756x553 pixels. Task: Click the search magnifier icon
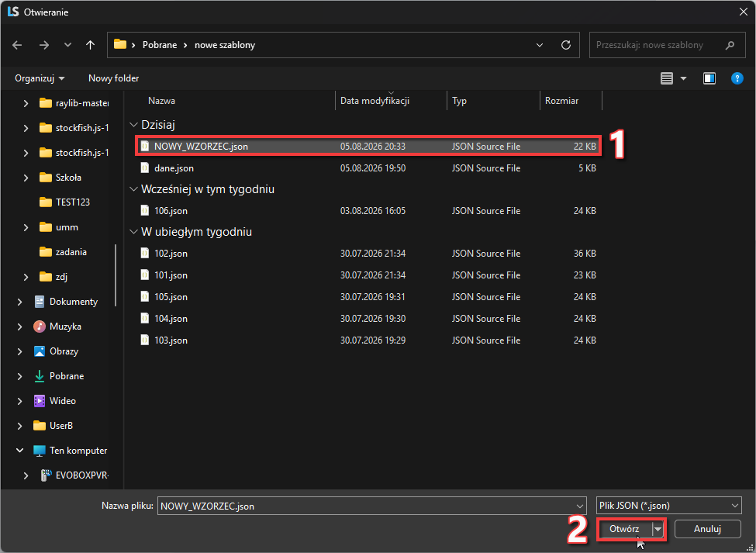pos(730,45)
